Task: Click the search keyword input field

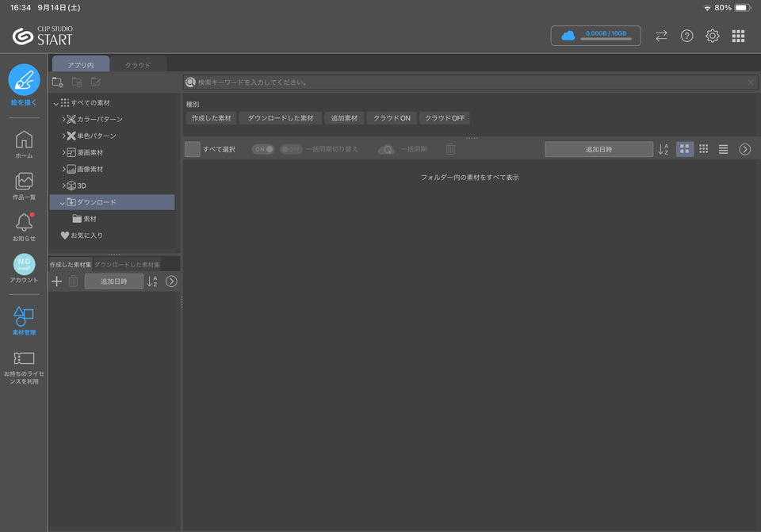Action: (470, 82)
